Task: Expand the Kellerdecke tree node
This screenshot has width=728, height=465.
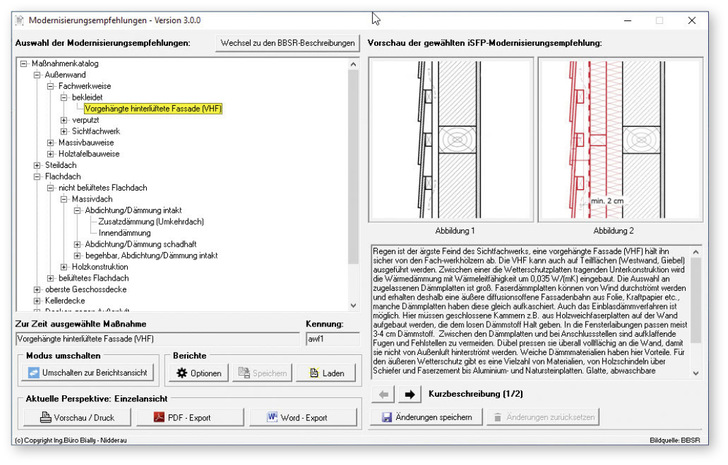Action: (37, 300)
